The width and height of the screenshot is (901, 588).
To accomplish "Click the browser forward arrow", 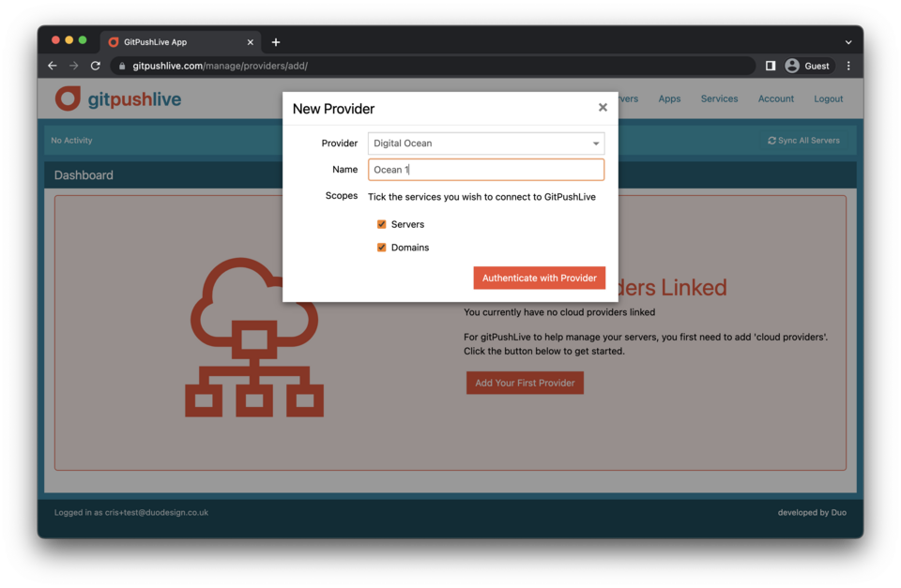I will pos(73,66).
